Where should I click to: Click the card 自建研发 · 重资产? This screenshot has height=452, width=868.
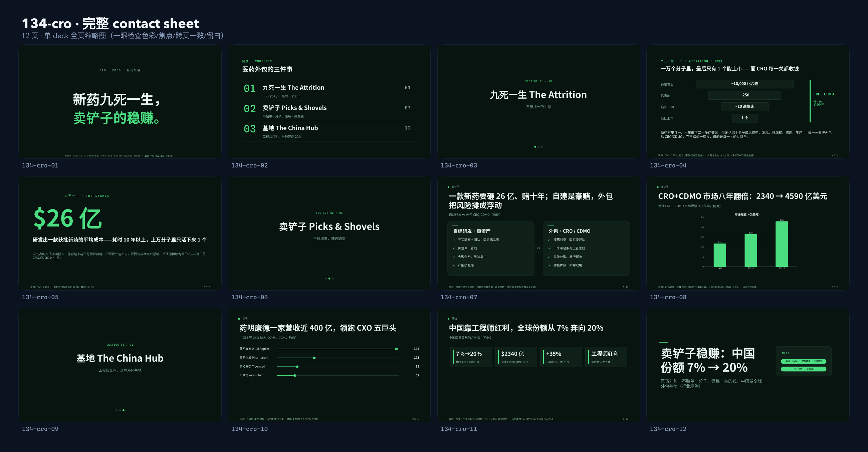(x=491, y=249)
